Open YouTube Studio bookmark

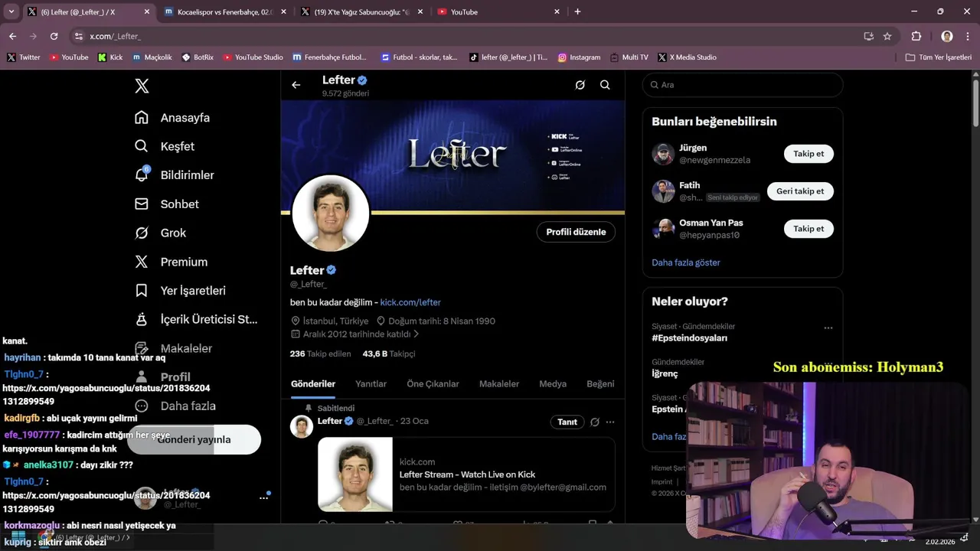pyautogui.click(x=253, y=57)
